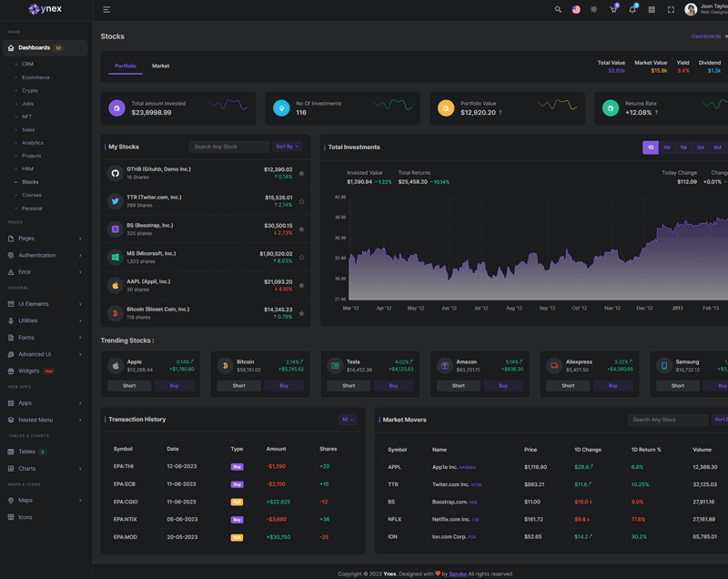Open the apps grid icon

tap(652, 10)
